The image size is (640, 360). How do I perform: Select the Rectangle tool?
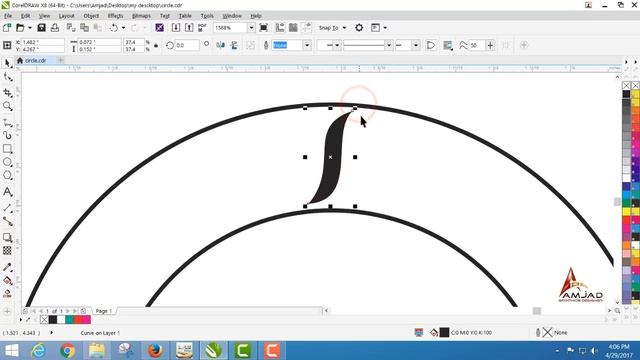(7, 149)
